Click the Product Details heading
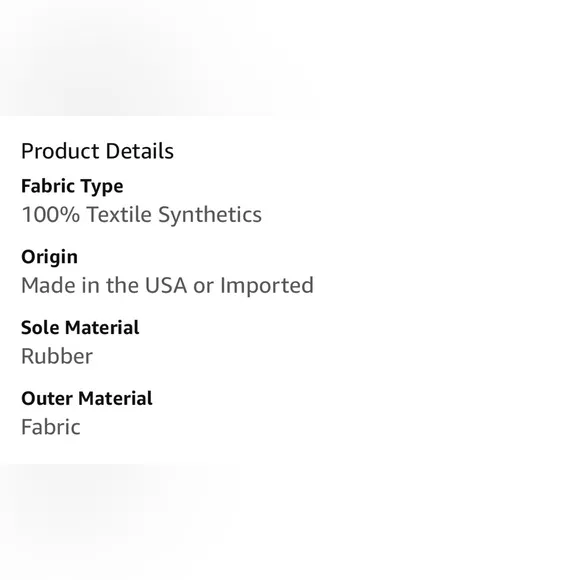 [97, 151]
